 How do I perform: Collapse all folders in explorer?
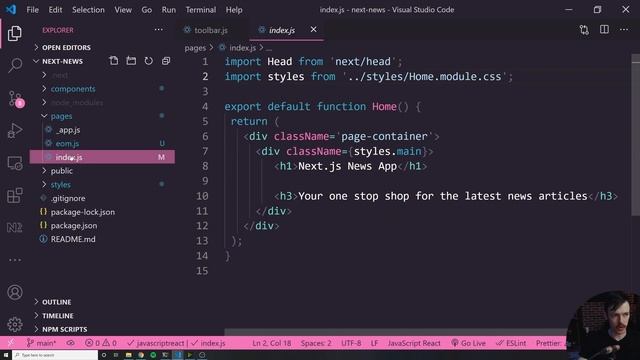pyautogui.click(x=166, y=61)
